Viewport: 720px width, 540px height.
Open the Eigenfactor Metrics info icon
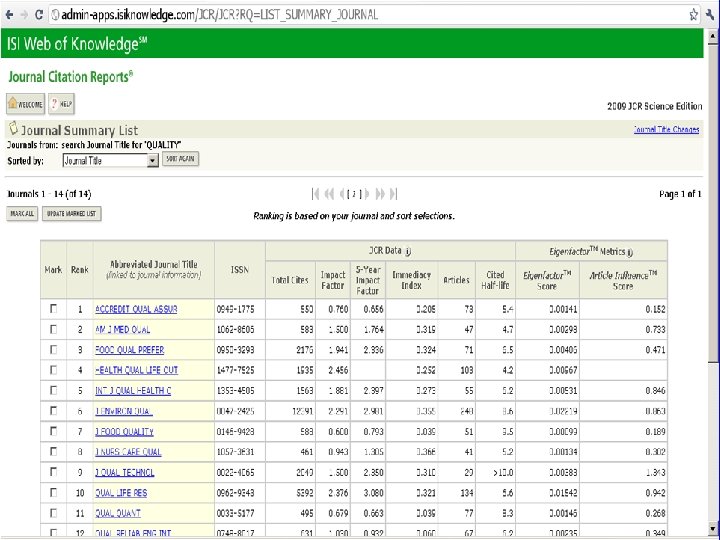point(630,252)
